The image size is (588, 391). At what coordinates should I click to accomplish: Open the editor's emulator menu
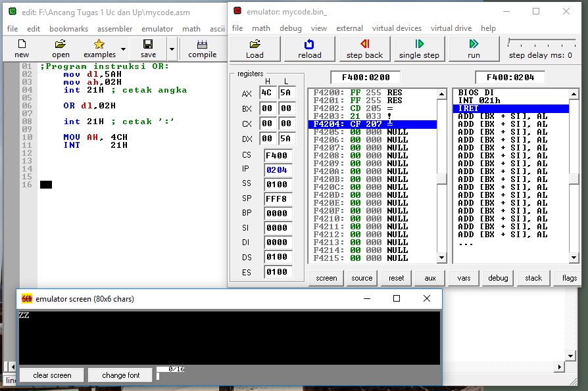(x=157, y=29)
